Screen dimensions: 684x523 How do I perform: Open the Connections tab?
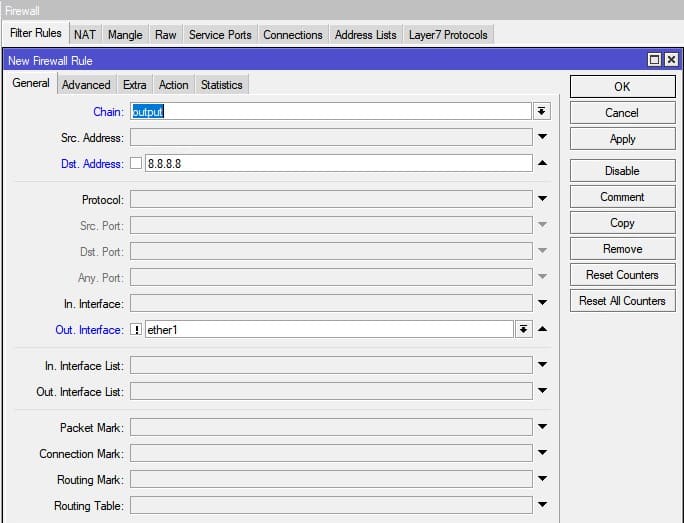[x=293, y=35]
